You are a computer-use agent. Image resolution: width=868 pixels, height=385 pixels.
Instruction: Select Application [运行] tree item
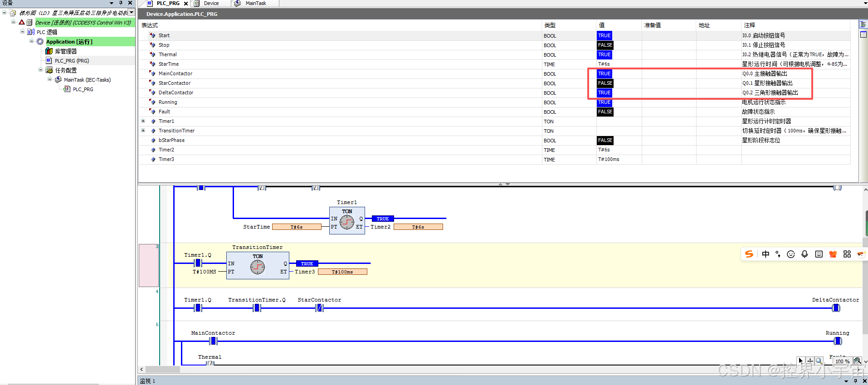pyautogui.click(x=69, y=42)
